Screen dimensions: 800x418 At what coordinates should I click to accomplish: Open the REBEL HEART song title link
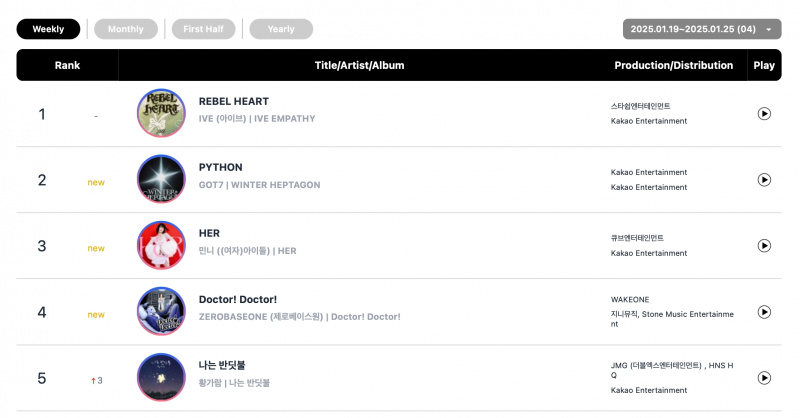pyautogui.click(x=234, y=102)
